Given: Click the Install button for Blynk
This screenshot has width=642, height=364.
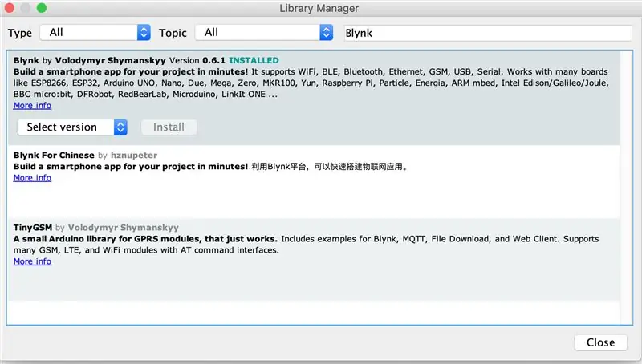Looking at the screenshot, I should pyautogui.click(x=169, y=127).
